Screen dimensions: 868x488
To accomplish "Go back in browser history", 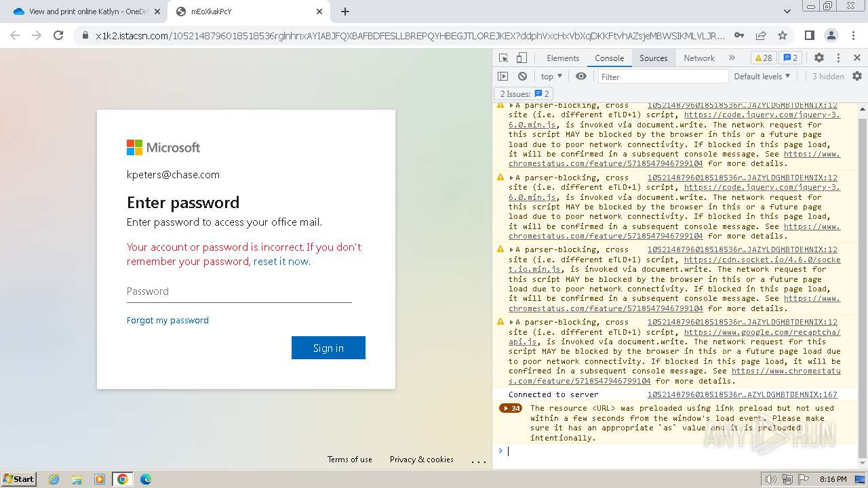I will click(15, 35).
